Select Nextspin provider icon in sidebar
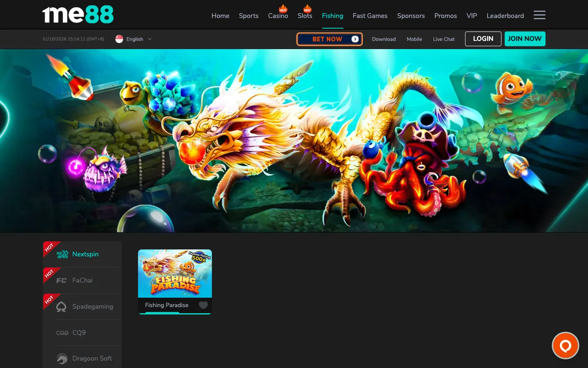 click(62, 254)
